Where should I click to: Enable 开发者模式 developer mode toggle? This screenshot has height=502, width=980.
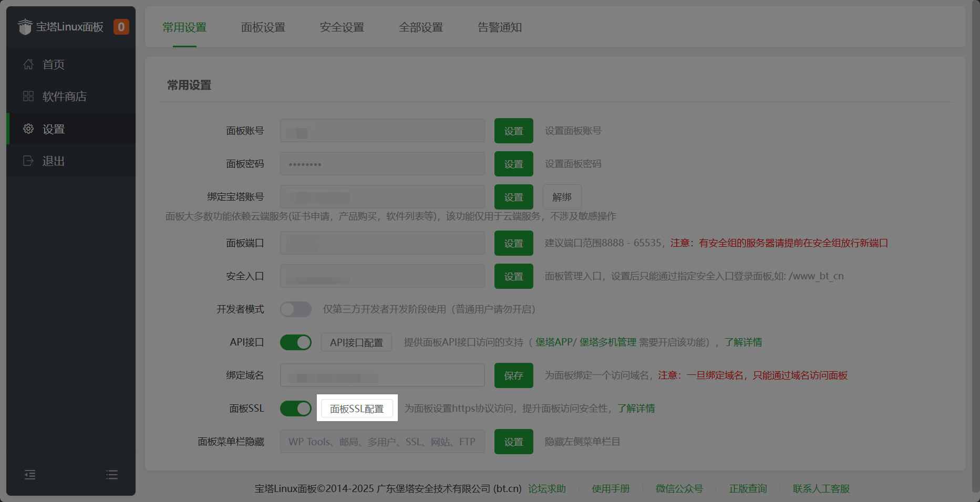[296, 309]
